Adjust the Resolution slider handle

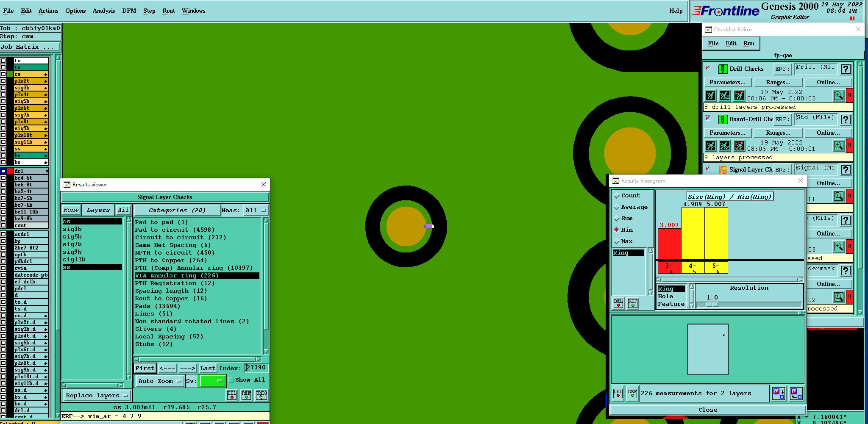[712, 305]
